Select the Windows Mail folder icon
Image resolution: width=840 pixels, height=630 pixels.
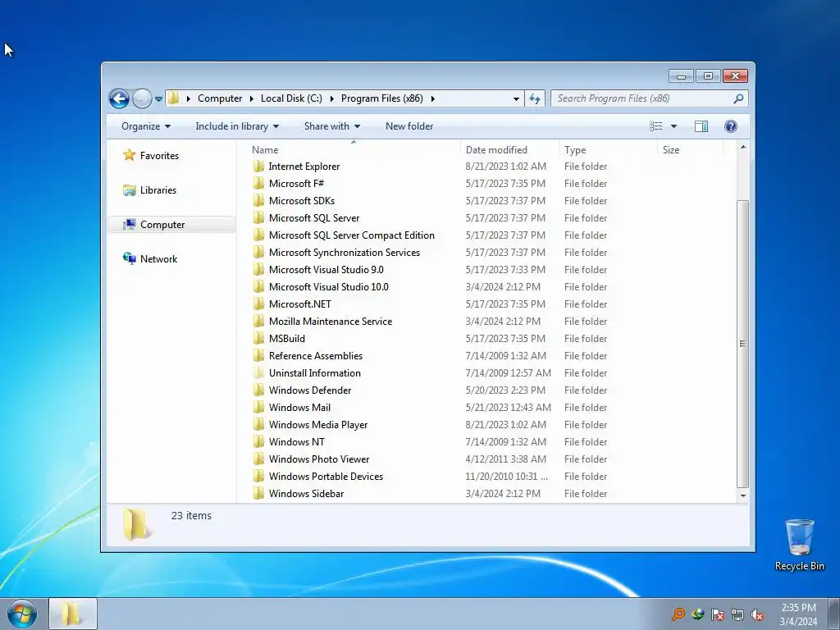[x=258, y=408]
